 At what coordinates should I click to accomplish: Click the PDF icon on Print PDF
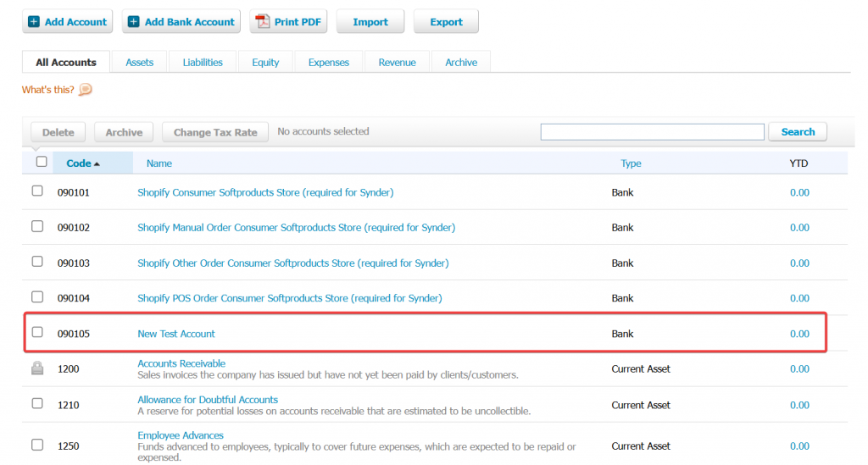point(263,22)
